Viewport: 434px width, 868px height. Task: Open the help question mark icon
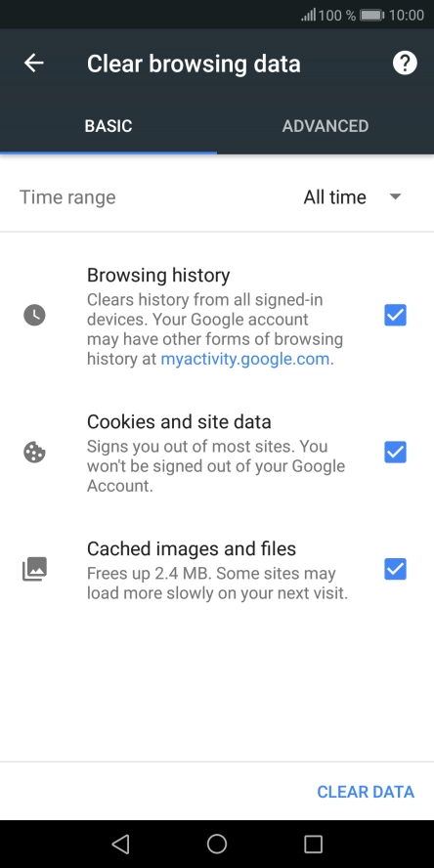pyautogui.click(x=405, y=64)
